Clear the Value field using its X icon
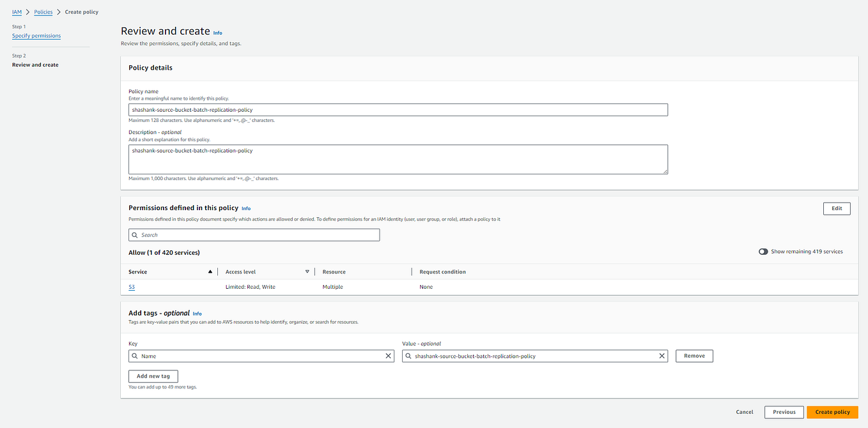The width and height of the screenshot is (868, 428). [x=662, y=356]
